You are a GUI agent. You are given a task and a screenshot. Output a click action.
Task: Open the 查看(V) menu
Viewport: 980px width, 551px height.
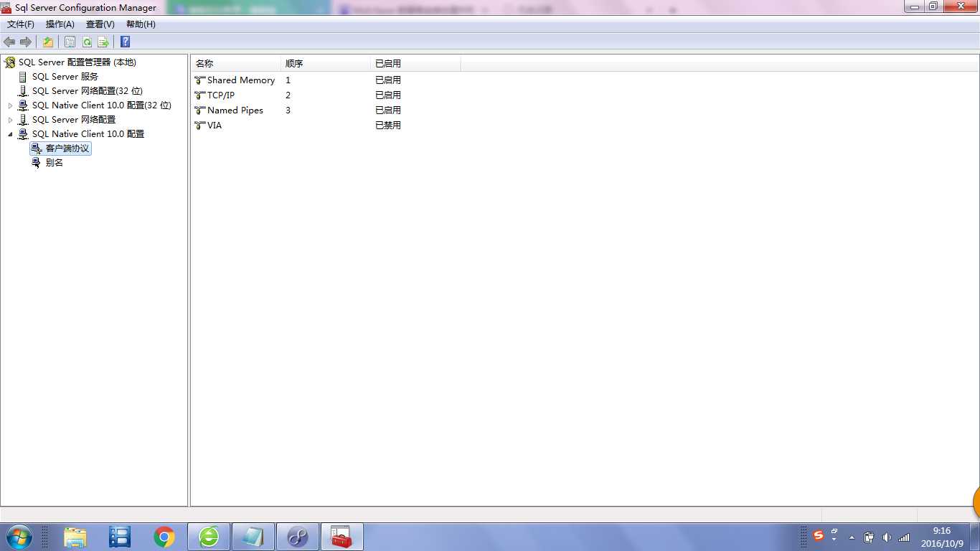(x=100, y=24)
